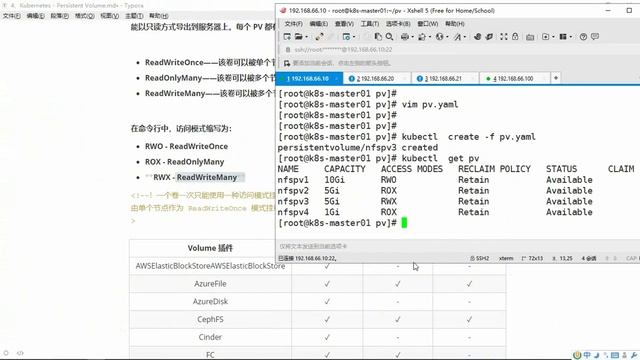Open the 文件(F) menu in Xshell
This screenshot has height=360, width=640.
(293, 24)
